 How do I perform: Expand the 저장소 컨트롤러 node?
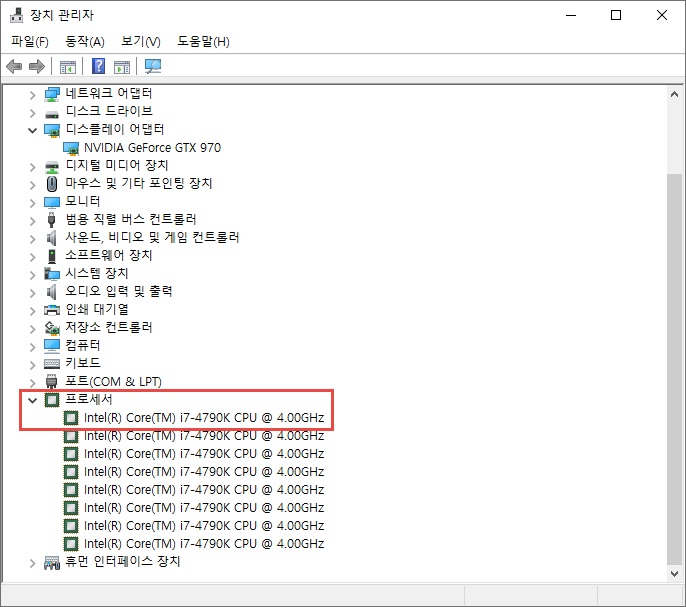32,329
